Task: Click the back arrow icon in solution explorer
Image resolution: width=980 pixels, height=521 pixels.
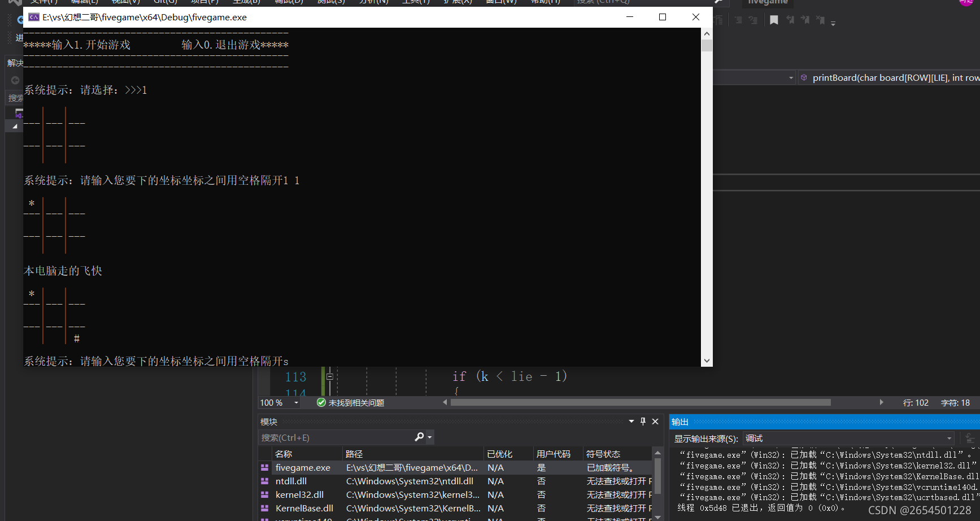Action: 15,80
